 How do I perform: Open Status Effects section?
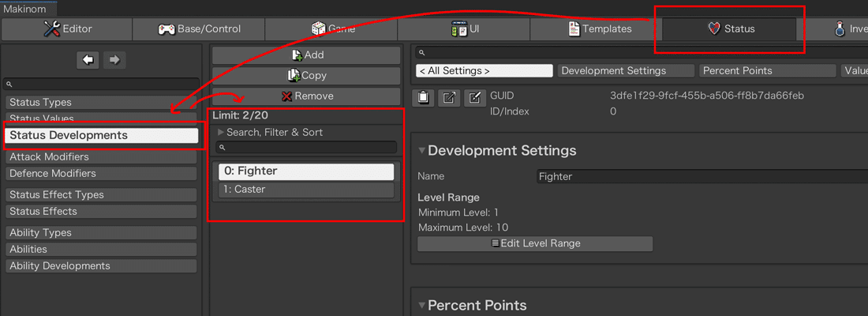pyautogui.click(x=101, y=211)
